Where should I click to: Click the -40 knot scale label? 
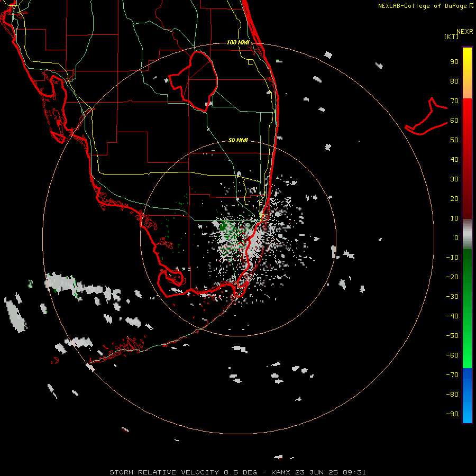[452, 316]
